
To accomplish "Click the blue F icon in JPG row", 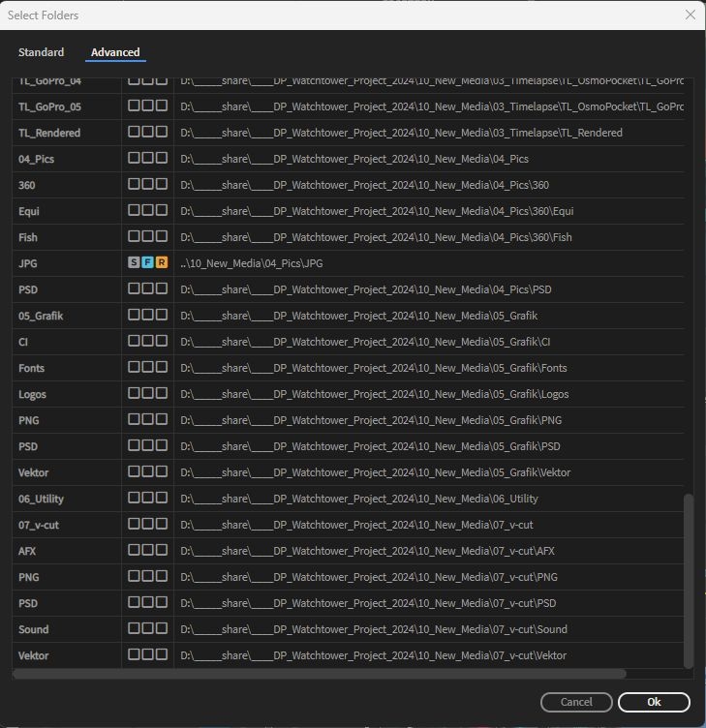I will pos(148,262).
